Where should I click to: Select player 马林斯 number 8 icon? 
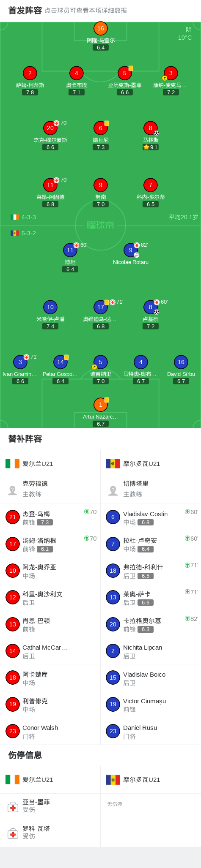coord(151,128)
